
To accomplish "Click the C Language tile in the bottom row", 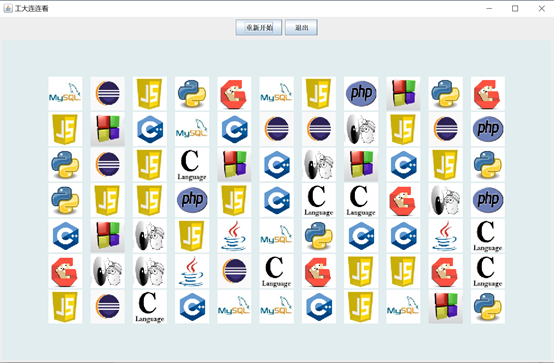I will point(149,306).
